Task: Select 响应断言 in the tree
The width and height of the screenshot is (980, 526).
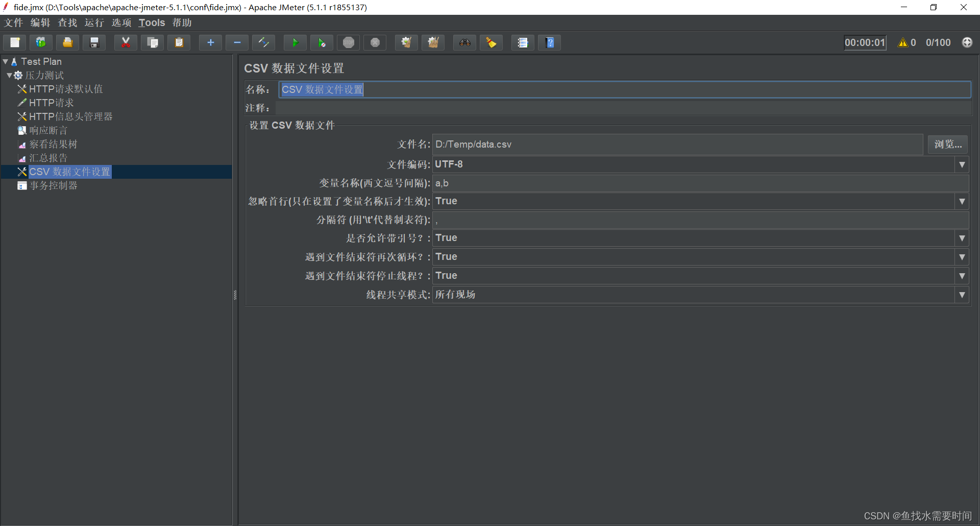Action: click(x=48, y=130)
